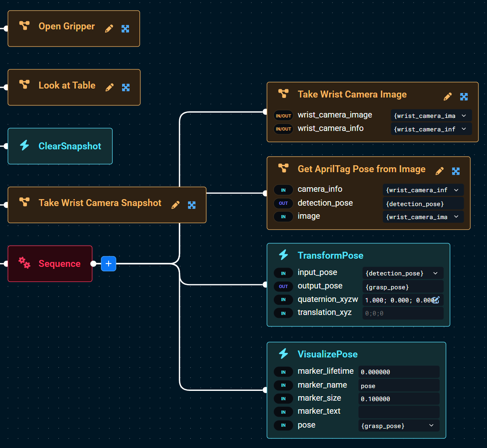Image resolution: width=487 pixels, height=448 pixels.
Task: Click the ClearSnapshot lightning bolt icon
Action: point(24,145)
